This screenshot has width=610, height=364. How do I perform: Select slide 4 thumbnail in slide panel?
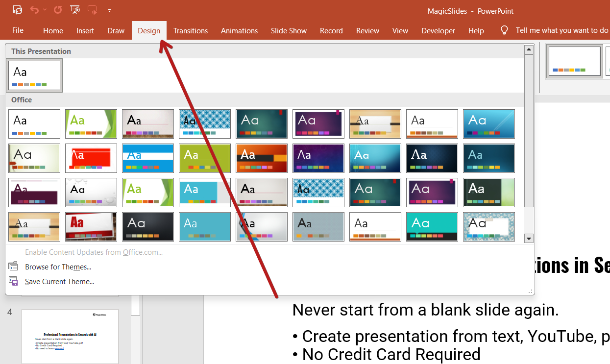70,336
